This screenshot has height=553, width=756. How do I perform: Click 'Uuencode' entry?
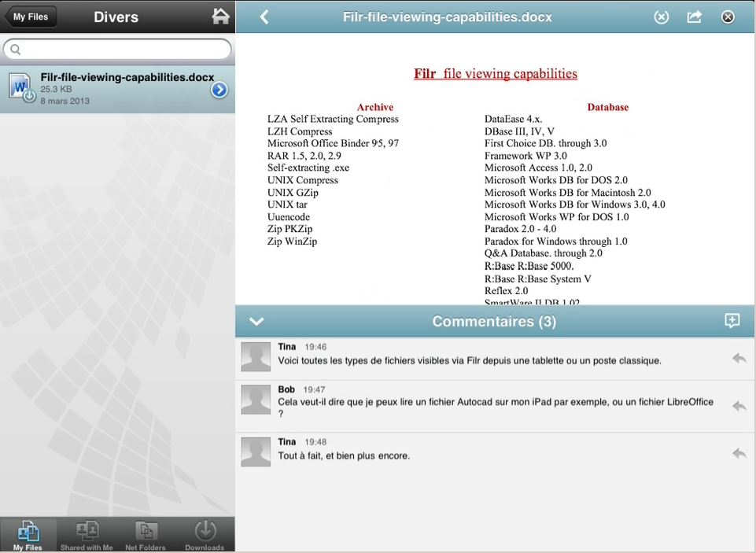(x=289, y=217)
